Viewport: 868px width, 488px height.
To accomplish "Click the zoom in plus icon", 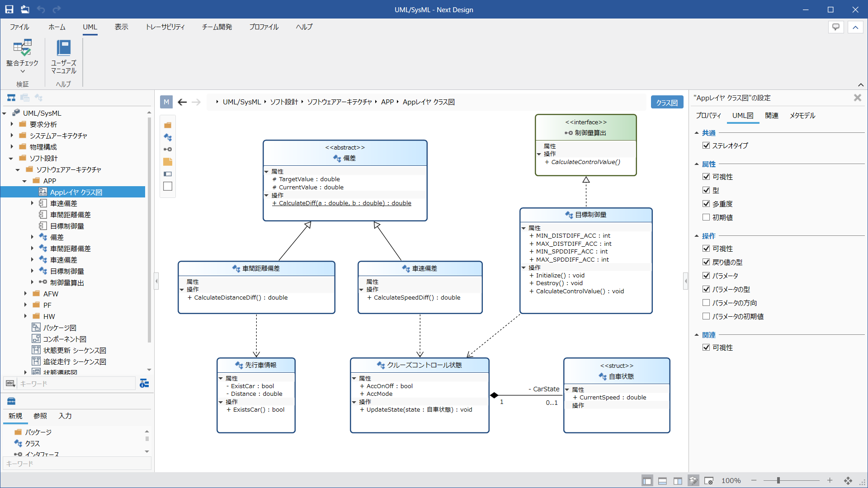I will 830,480.
